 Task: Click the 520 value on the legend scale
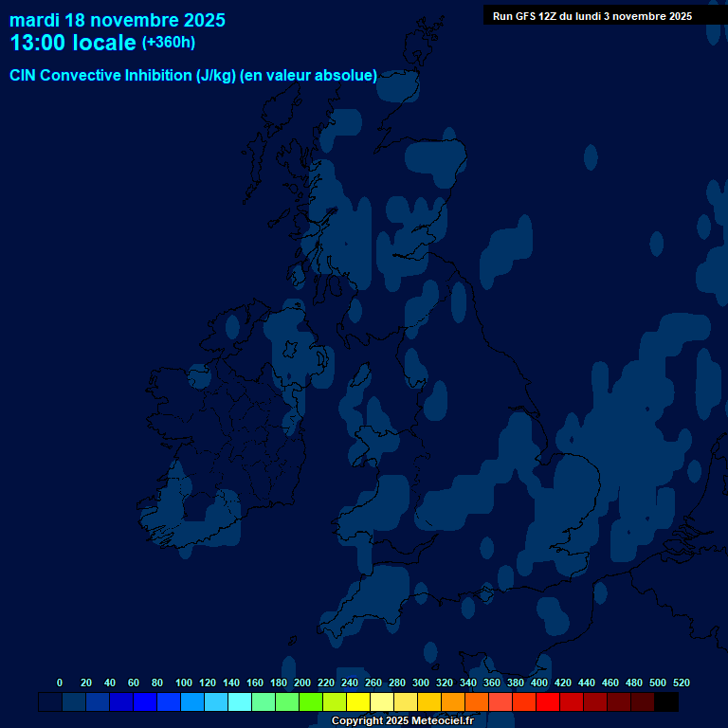[x=681, y=682]
